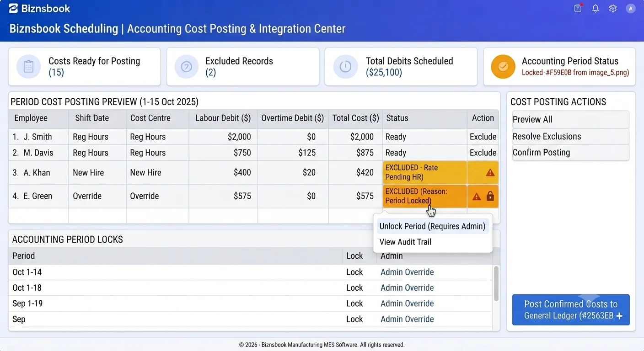This screenshot has width=644, height=351.
Task: Click Lock for Oct 1-14 period
Action: point(354,272)
